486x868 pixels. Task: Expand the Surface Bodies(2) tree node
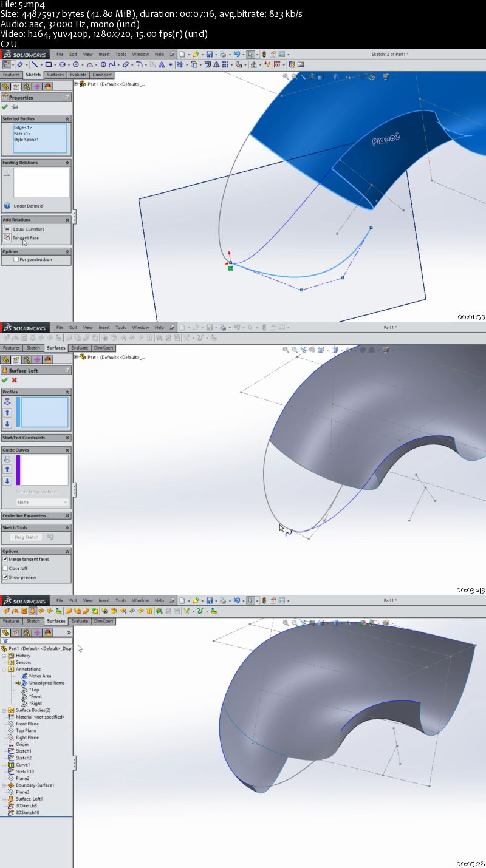pyautogui.click(x=4, y=710)
